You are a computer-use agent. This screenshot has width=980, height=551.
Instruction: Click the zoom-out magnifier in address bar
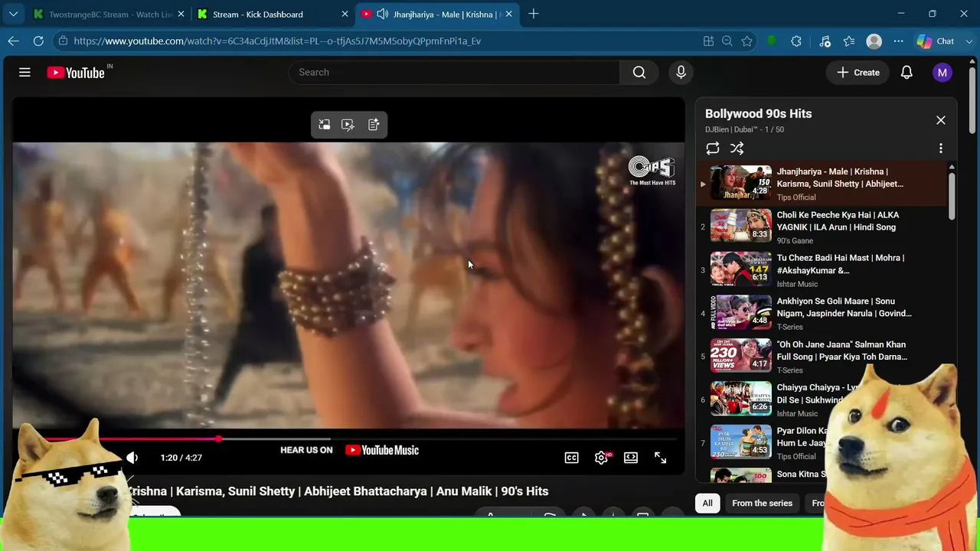727,41
